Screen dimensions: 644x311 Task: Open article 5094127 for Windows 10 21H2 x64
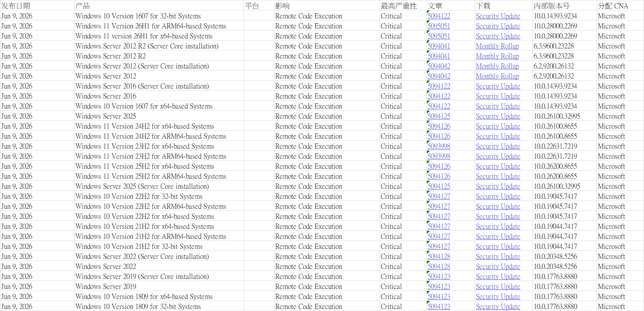(439, 226)
